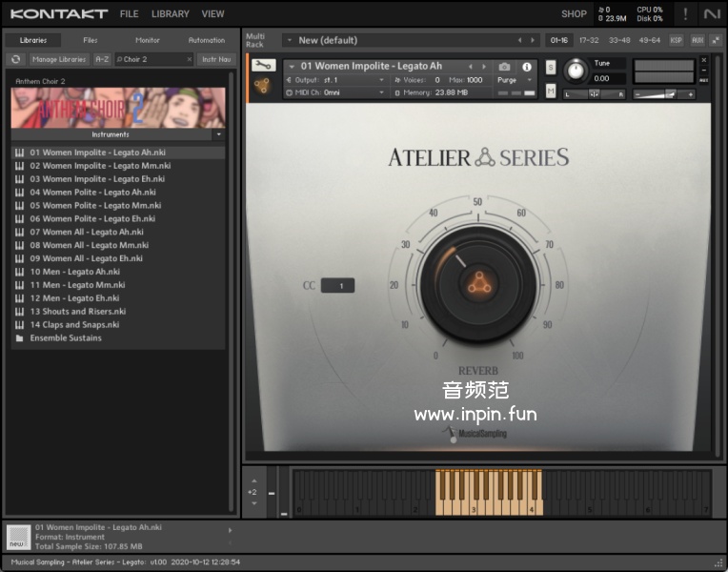The image size is (728, 572).
Task: Toggle the AUX panel button
Action: pos(698,40)
